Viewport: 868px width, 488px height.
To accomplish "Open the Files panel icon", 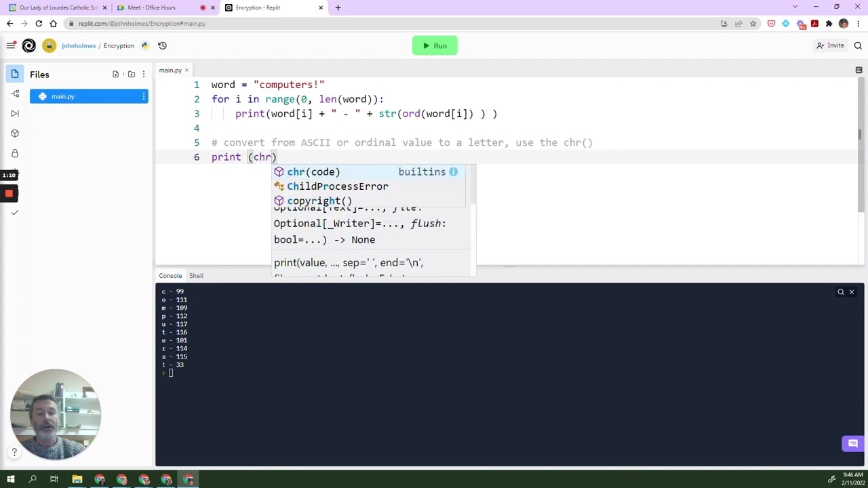I will 15,74.
